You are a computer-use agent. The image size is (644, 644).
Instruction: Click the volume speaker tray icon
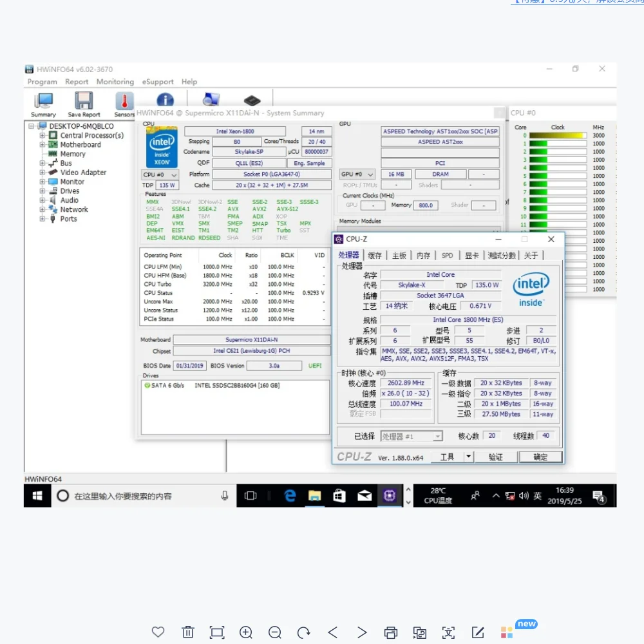[523, 496]
